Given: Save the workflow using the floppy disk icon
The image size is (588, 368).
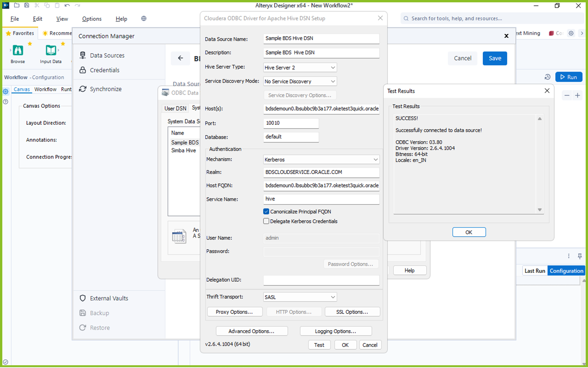Looking at the screenshot, I should coord(26,5).
